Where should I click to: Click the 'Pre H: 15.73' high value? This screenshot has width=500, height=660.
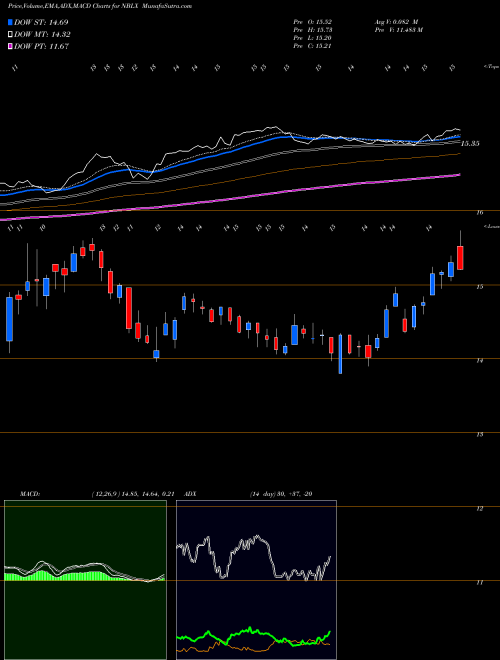(x=313, y=30)
